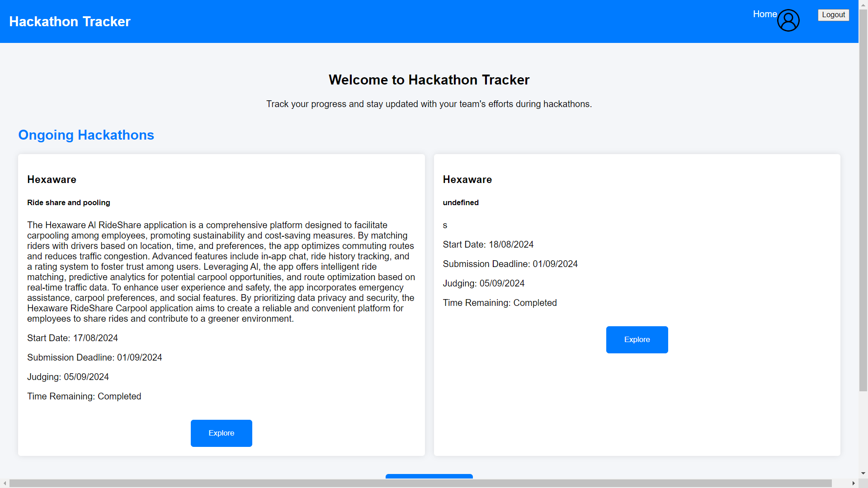Explore the Ride share and pooling hackathon
Image resolution: width=868 pixels, height=488 pixels.
coord(222,433)
